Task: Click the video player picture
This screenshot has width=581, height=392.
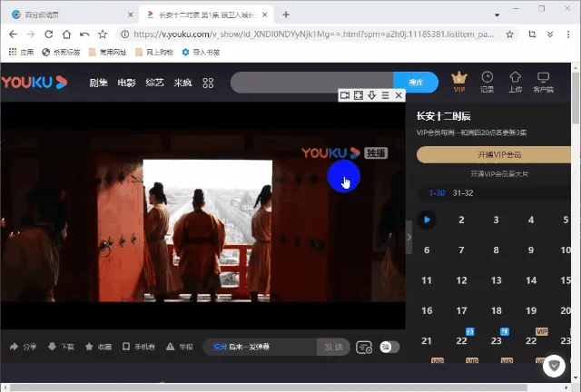Action: 202,216
